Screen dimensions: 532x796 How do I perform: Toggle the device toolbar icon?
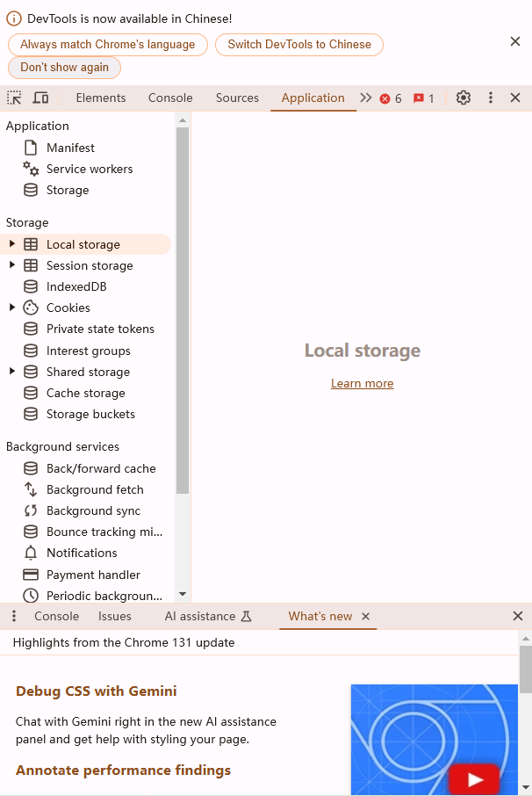[40, 98]
